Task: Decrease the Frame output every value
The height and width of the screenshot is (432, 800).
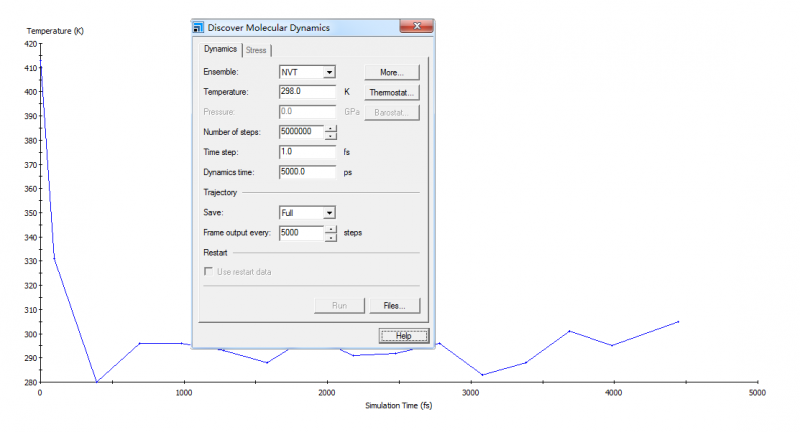Action: point(331,237)
